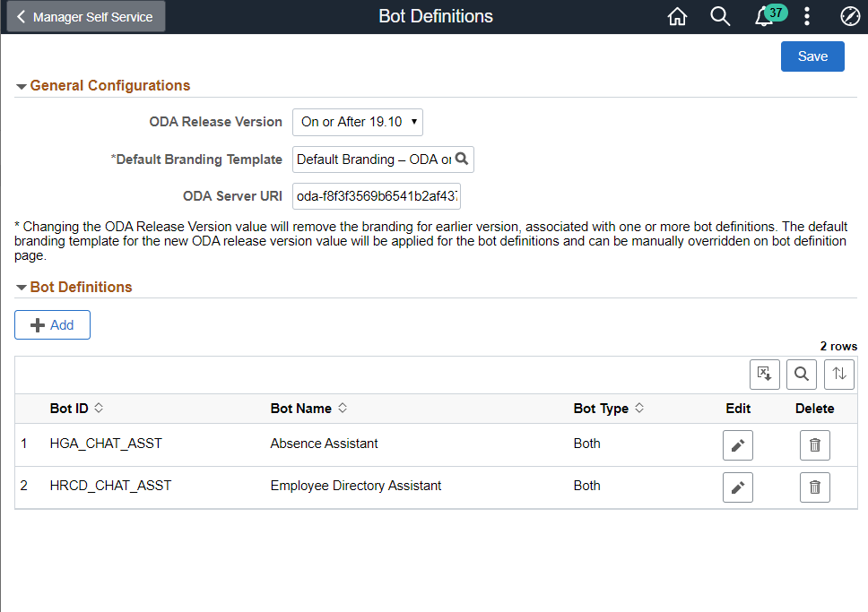Viewport: 868px width, 612px height.
Task: Select Employee Directory Assistant name cell
Action: pyautogui.click(x=355, y=486)
